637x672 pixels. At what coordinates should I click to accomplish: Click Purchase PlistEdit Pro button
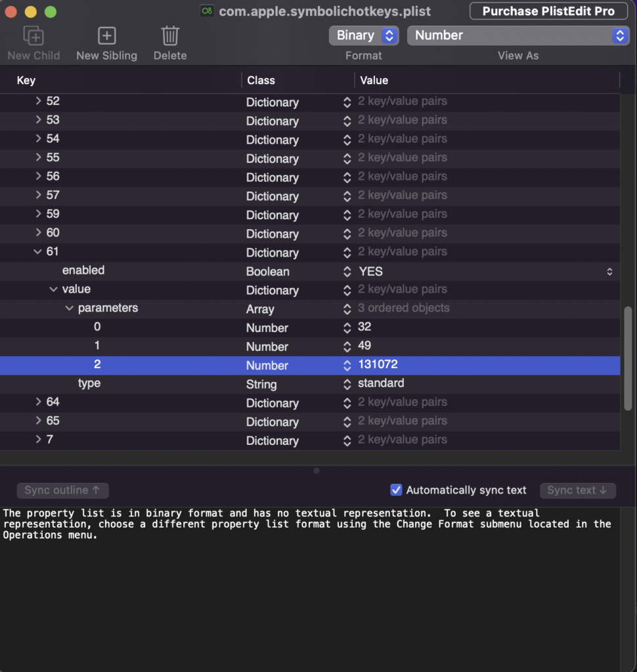tap(548, 11)
